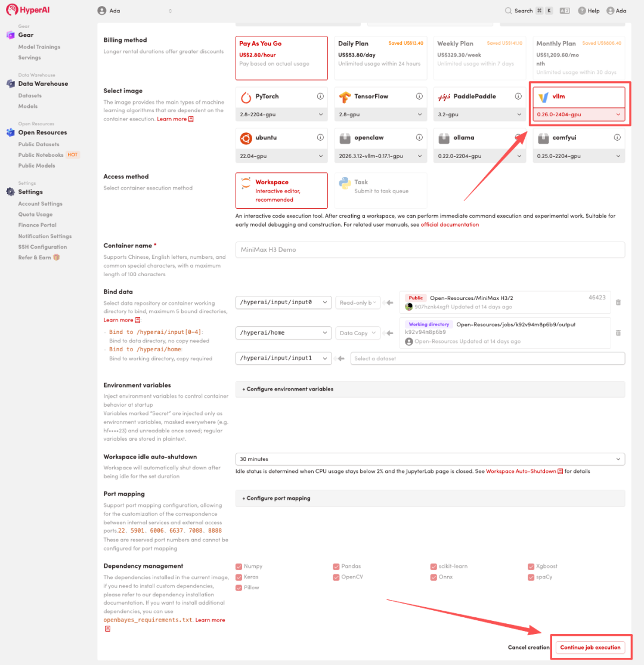
Task: Open SSH Configuration in sidebar
Action: (42, 247)
